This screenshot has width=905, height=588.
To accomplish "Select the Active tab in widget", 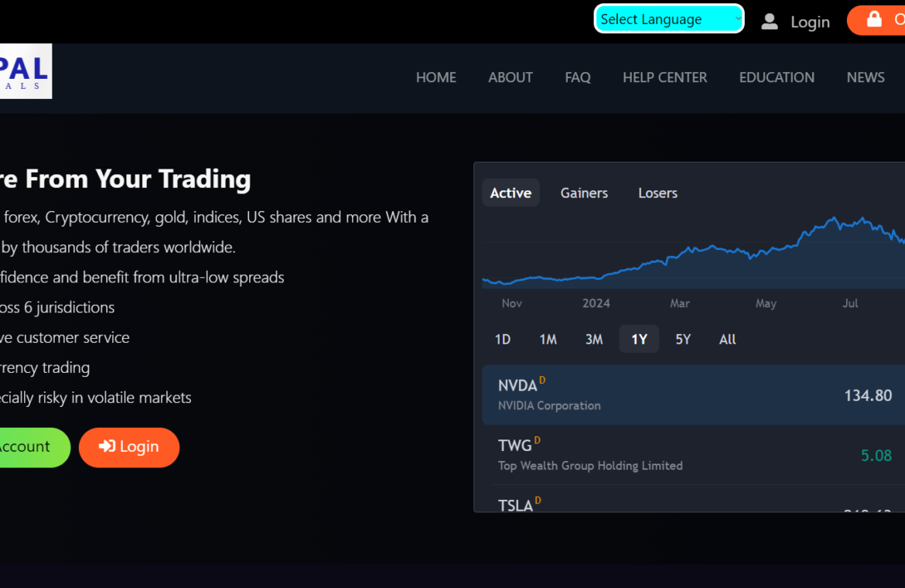I will (x=511, y=193).
